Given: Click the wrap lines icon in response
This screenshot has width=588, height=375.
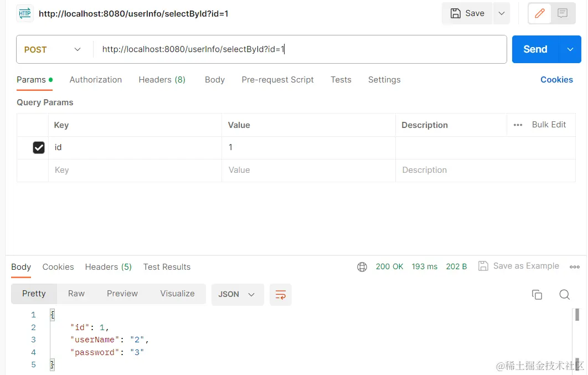Looking at the screenshot, I should (280, 295).
